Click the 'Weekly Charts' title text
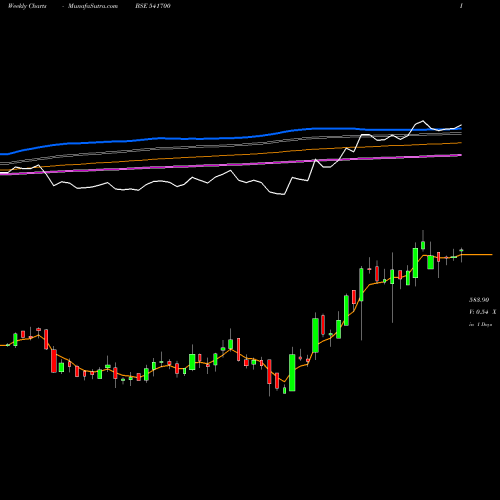The height and width of the screenshot is (500, 500). point(27,6)
